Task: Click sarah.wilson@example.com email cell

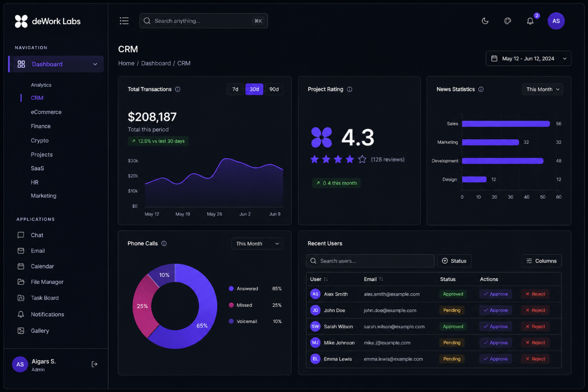Action: pos(394,326)
